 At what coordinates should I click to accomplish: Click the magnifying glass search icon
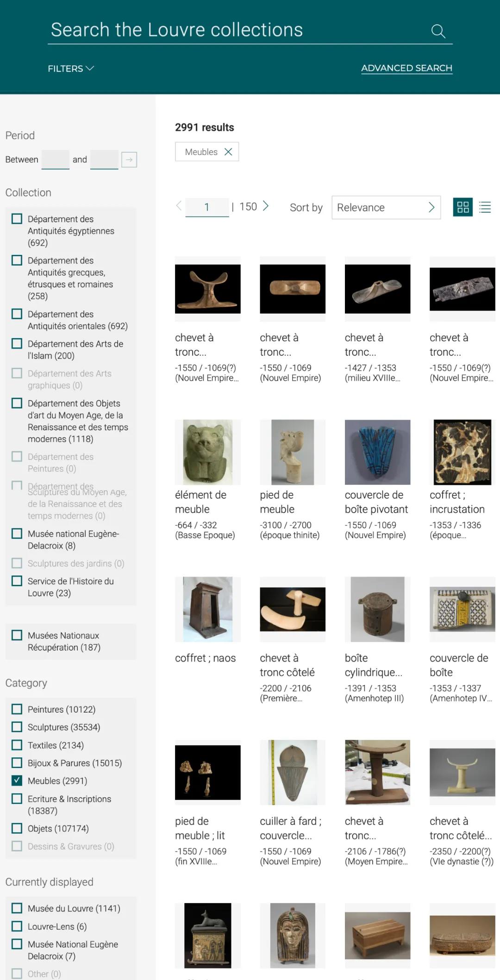point(438,31)
